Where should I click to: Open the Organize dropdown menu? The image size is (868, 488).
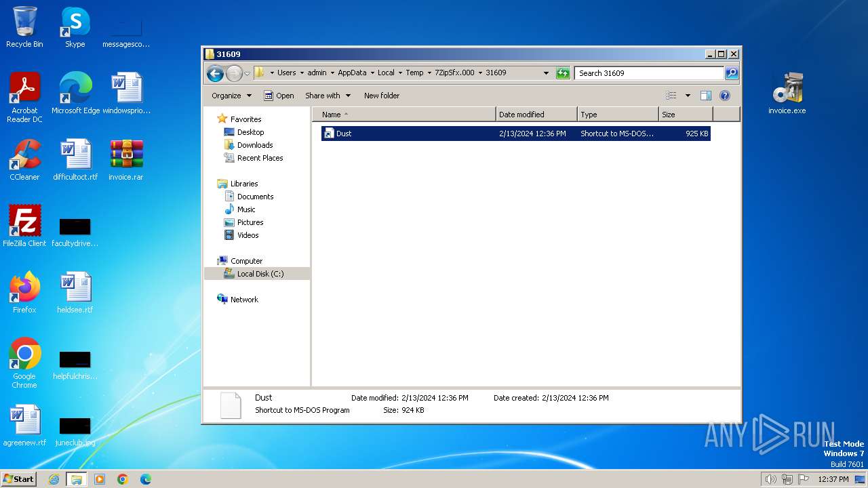pos(231,96)
